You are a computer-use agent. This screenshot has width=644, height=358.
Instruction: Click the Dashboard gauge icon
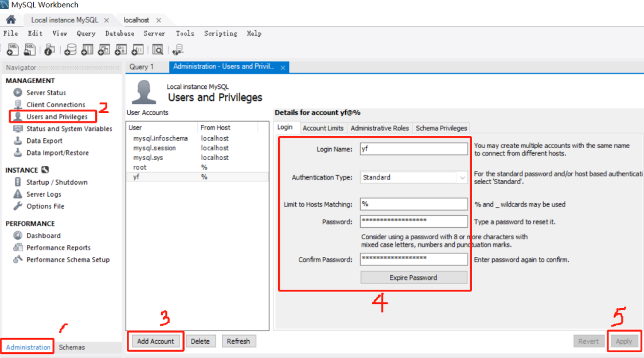[x=18, y=236]
